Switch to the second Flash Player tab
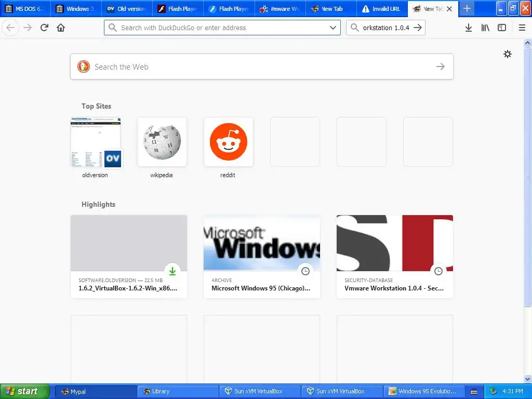This screenshot has width=532, height=399. pos(229,9)
